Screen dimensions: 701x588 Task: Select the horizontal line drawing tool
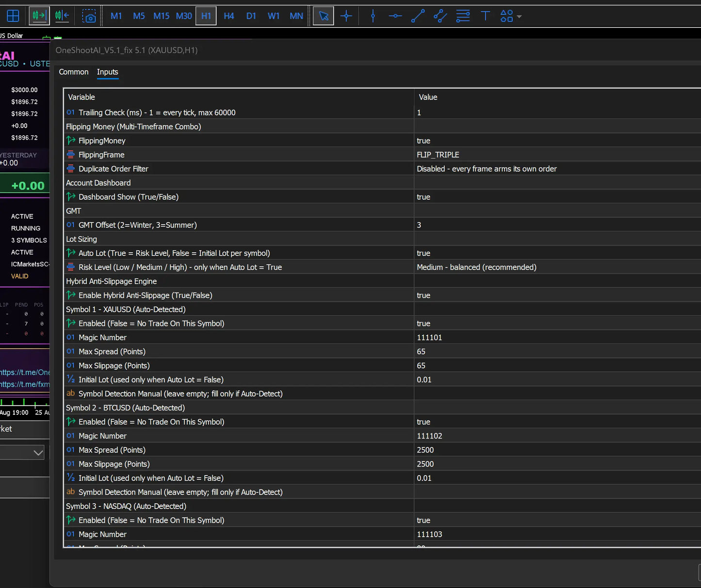pos(395,16)
